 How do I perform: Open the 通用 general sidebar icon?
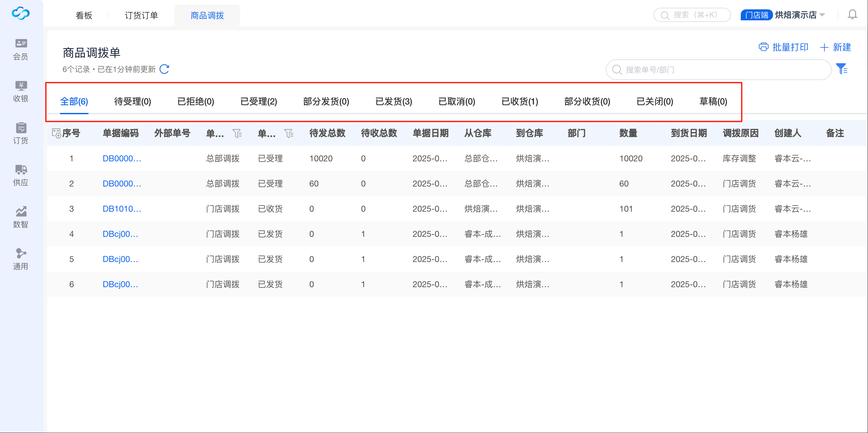click(21, 253)
